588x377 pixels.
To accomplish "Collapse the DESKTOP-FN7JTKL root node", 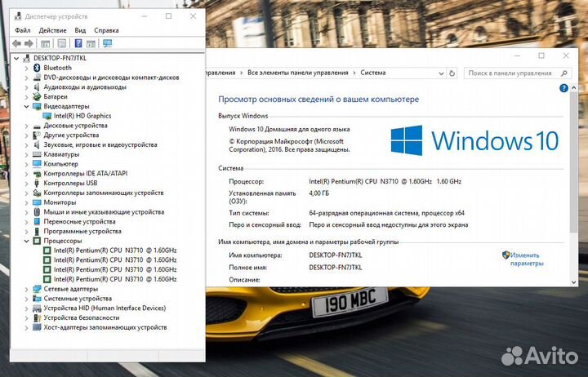I will 16,59.
